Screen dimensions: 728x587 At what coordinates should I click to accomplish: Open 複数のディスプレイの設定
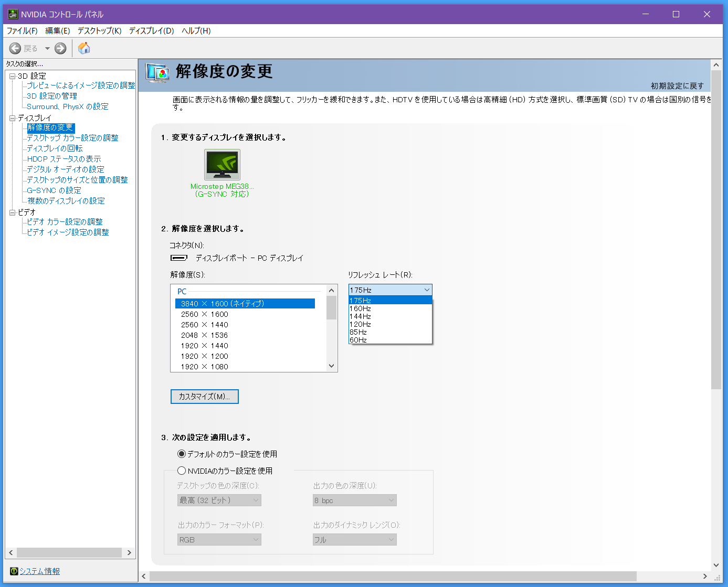(x=66, y=201)
